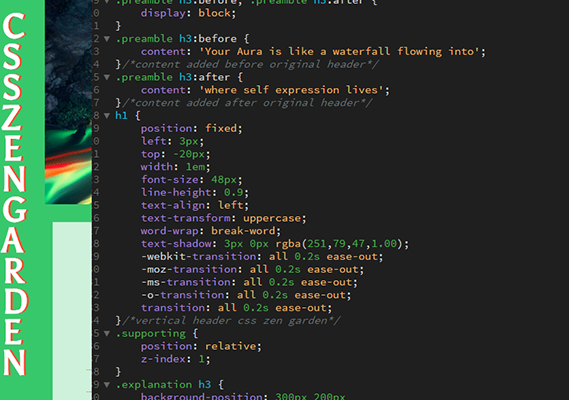569x400 pixels.
Task: Click the 'background-position' property name
Action: [201, 396]
